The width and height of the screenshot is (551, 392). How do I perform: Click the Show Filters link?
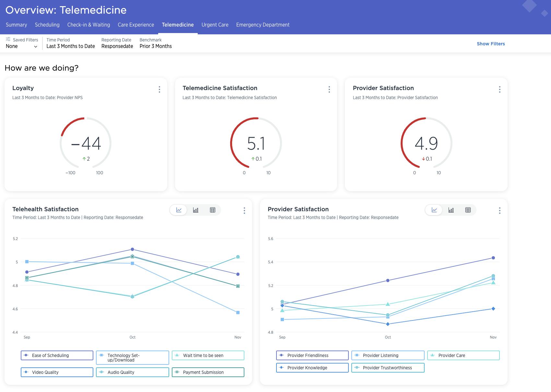pyautogui.click(x=490, y=44)
